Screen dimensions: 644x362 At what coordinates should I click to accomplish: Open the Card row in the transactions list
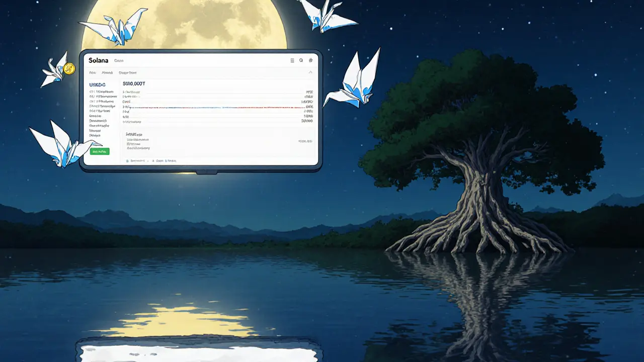[126, 102]
